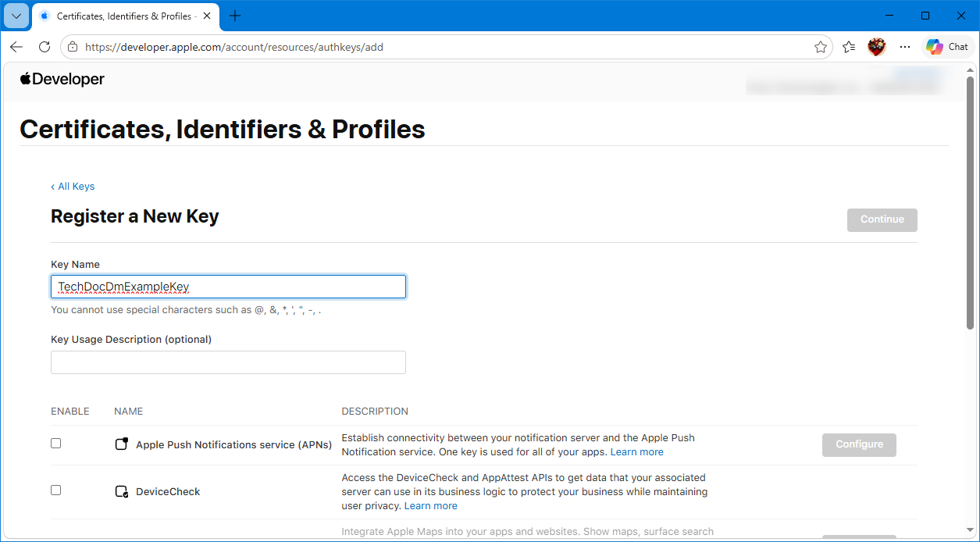This screenshot has width=980, height=542.
Task: Enable Apple Push Notifications service checkbox
Action: pyautogui.click(x=55, y=443)
